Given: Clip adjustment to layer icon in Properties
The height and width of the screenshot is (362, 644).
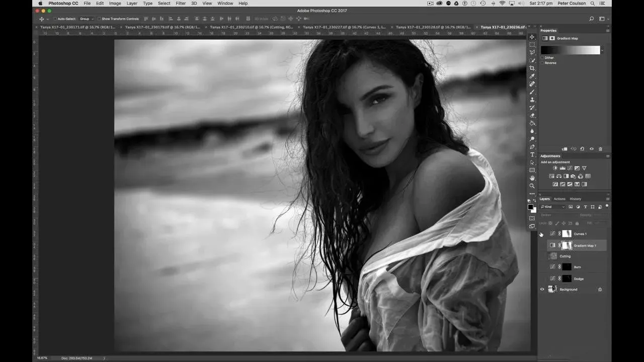Looking at the screenshot, I should point(565,149).
